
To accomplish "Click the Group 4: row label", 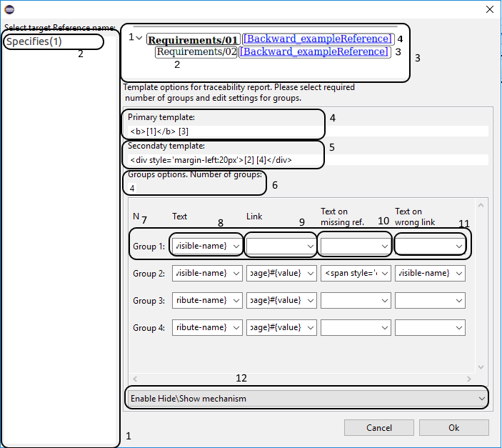I will coord(149,328).
